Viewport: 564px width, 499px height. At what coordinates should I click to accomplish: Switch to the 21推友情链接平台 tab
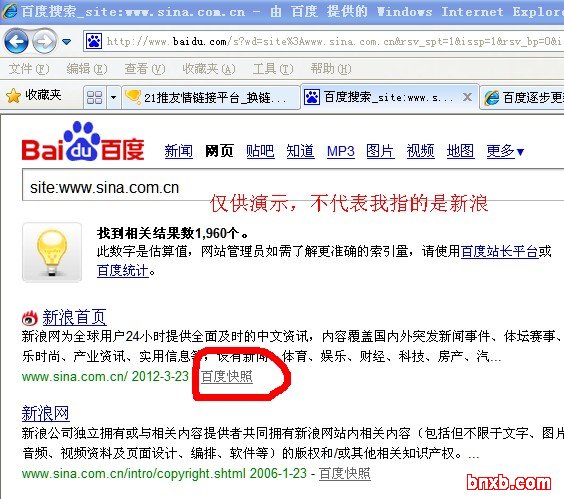click(211, 97)
